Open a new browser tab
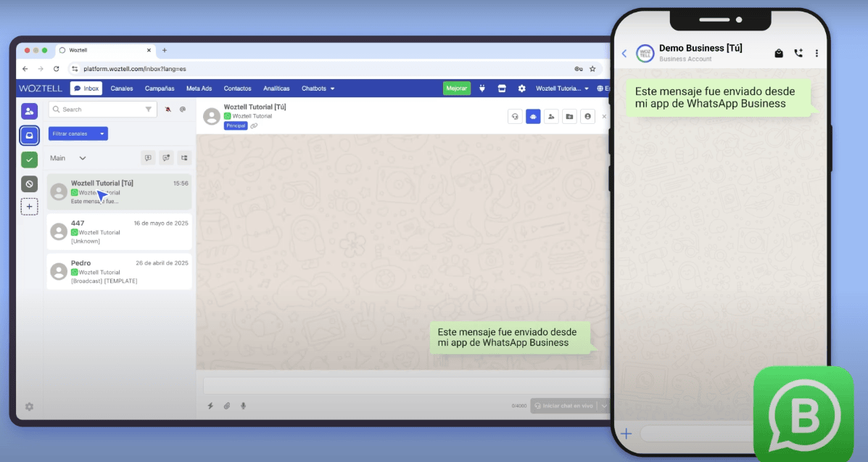 [x=165, y=51]
